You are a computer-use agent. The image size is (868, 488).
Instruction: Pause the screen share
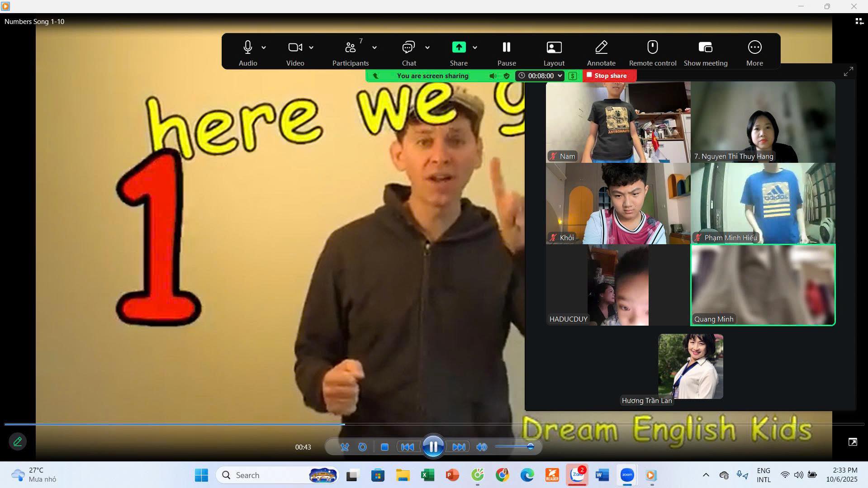506,52
